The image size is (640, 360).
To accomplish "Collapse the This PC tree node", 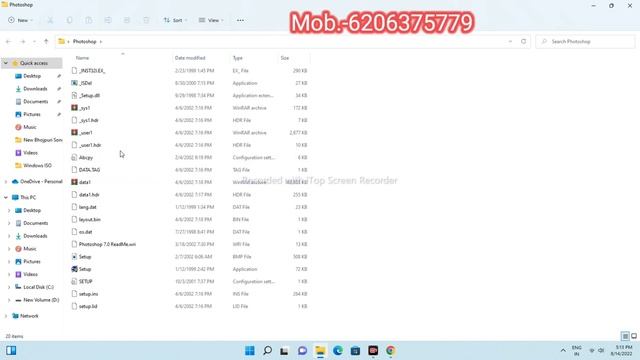I will click(6, 198).
